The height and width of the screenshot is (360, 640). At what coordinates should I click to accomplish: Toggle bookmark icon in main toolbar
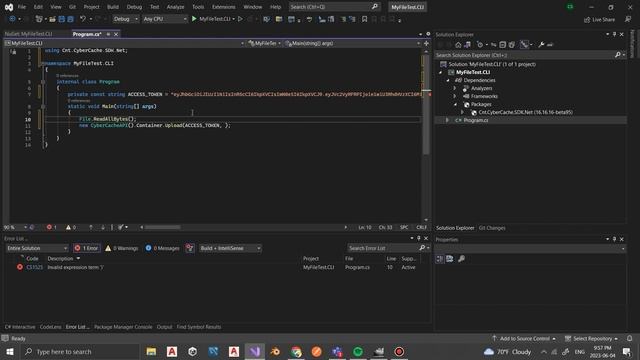point(364,19)
